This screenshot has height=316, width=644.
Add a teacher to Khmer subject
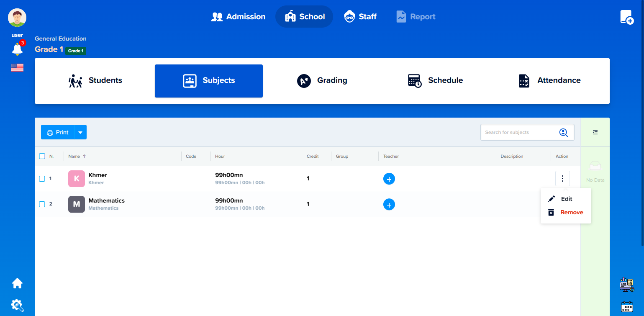(389, 179)
